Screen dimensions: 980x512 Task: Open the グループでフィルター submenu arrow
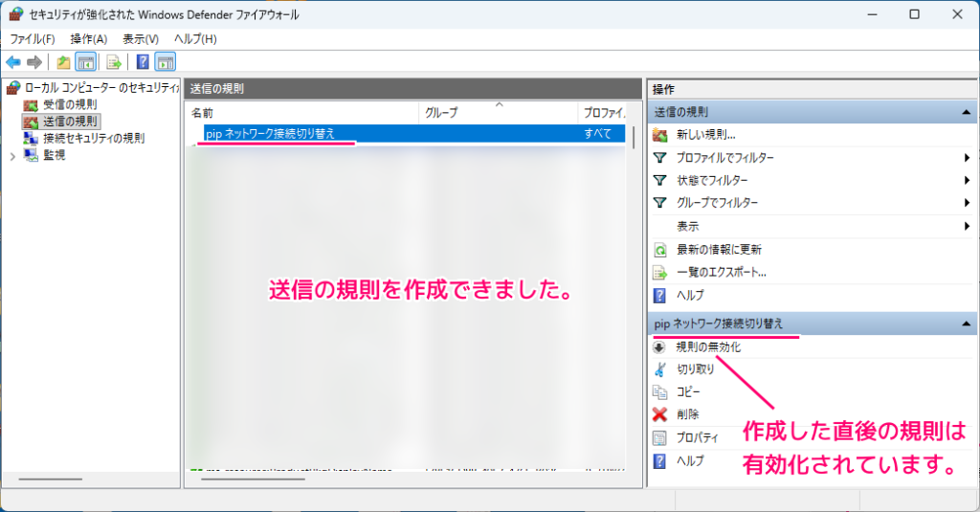967,203
